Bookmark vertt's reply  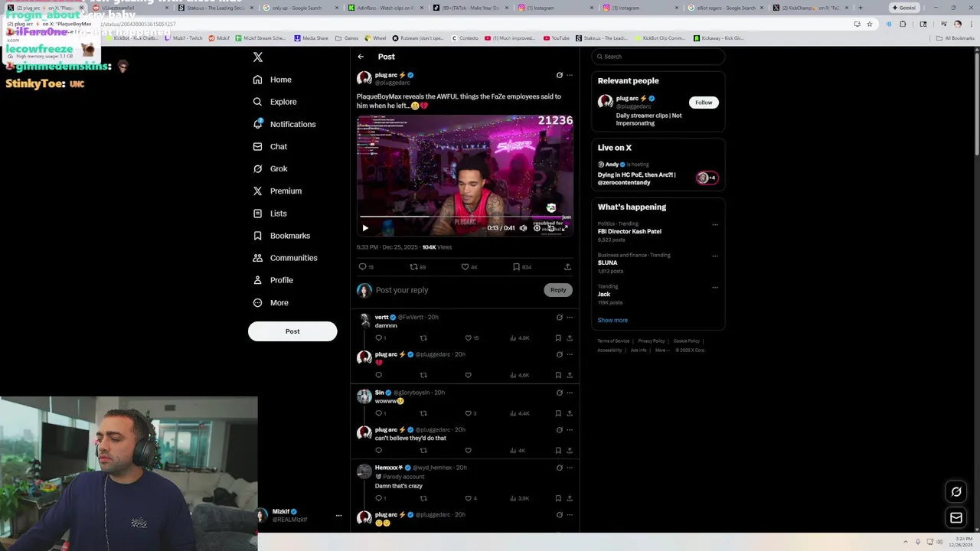coord(558,337)
